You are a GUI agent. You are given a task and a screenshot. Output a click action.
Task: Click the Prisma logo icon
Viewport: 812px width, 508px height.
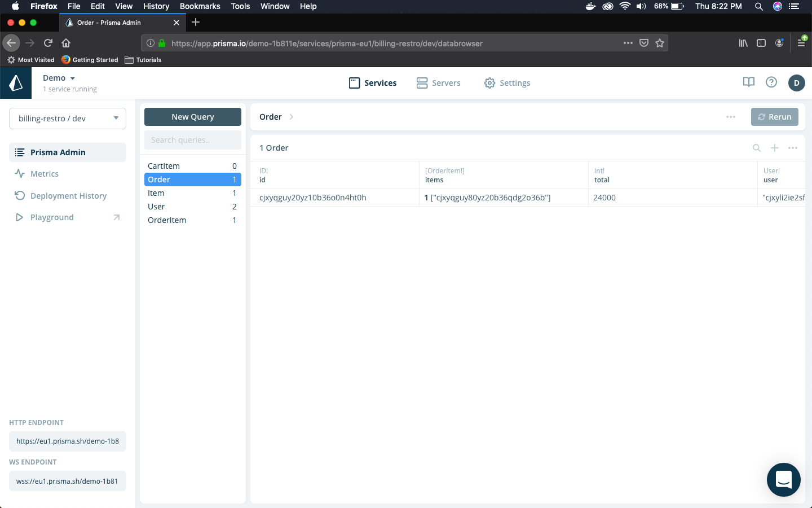16,83
